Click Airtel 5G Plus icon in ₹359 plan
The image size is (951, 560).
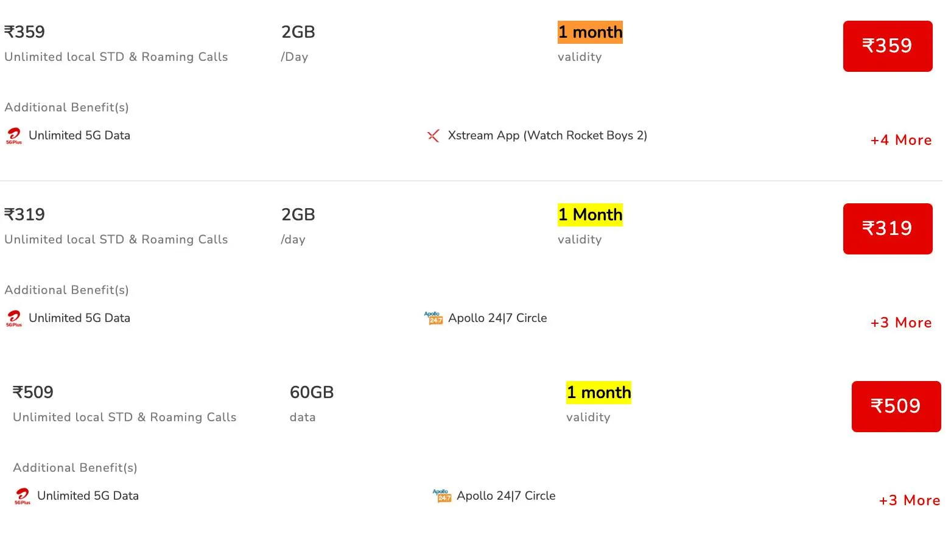click(x=14, y=136)
